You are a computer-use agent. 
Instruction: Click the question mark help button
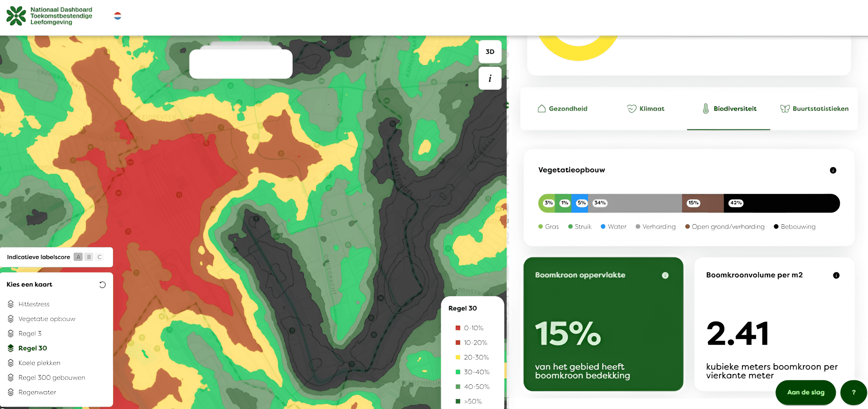[854, 392]
